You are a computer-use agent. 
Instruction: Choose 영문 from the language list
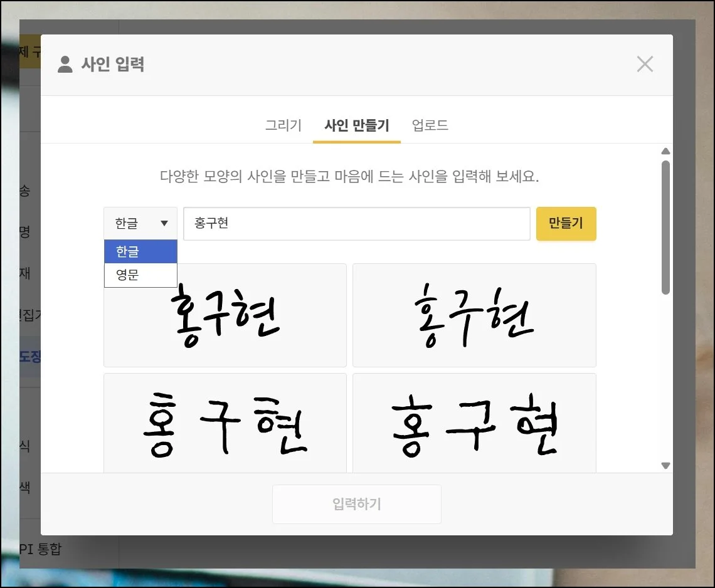pyautogui.click(x=140, y=275)
